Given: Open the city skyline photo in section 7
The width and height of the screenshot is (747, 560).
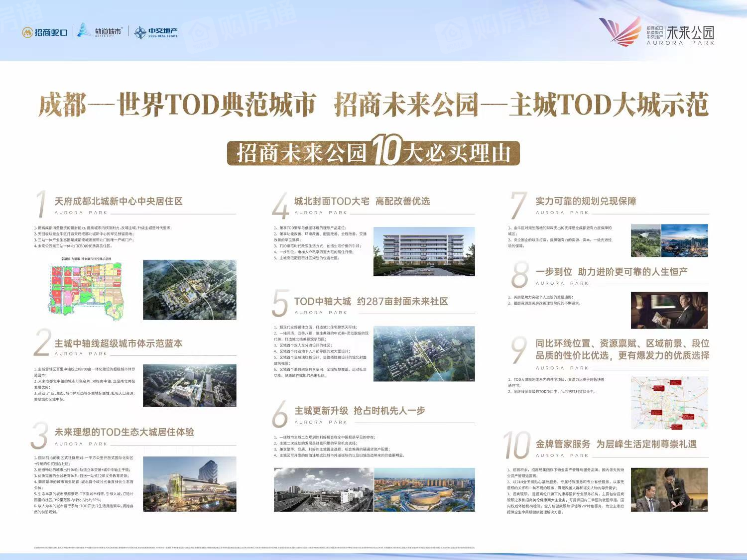Looking at the screenshot, I should click(685, 240).
